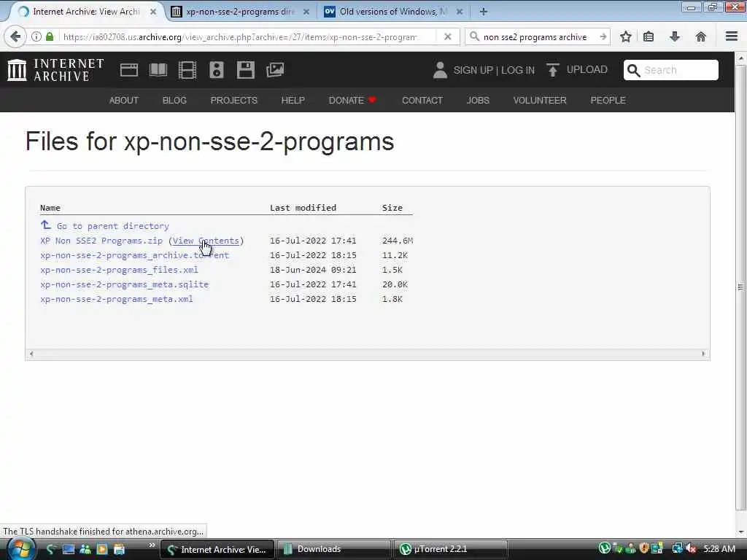747x560 pixels.
Task: Open the BLOG menu item
Action: (x=174, y=101)
